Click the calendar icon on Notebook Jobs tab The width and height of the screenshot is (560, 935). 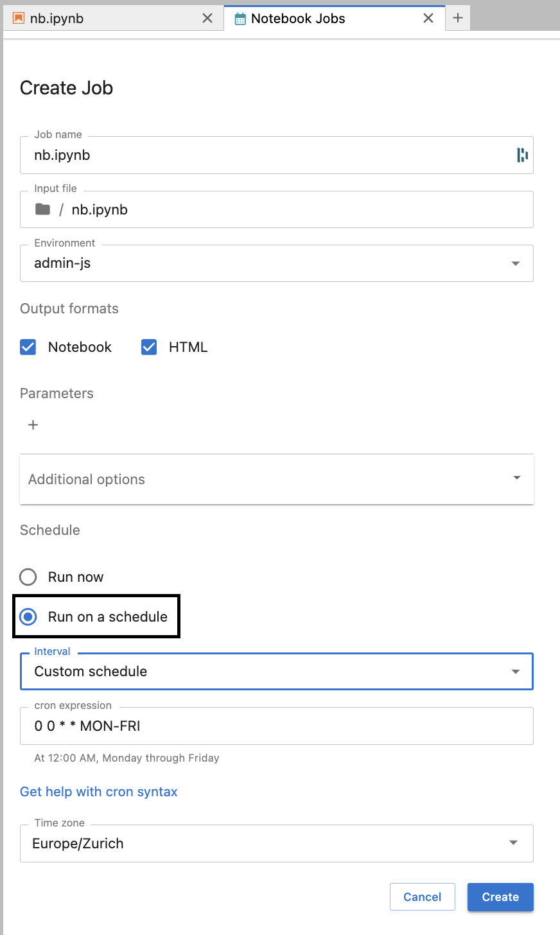point(240,18)
